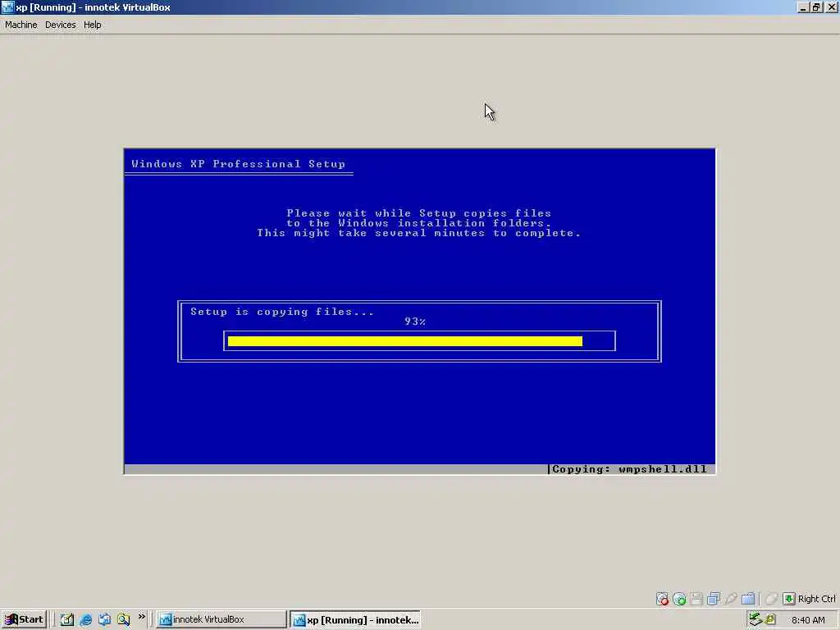Open the Devices menu
This screenshot has width=840, height=630.
pos(60,25)
